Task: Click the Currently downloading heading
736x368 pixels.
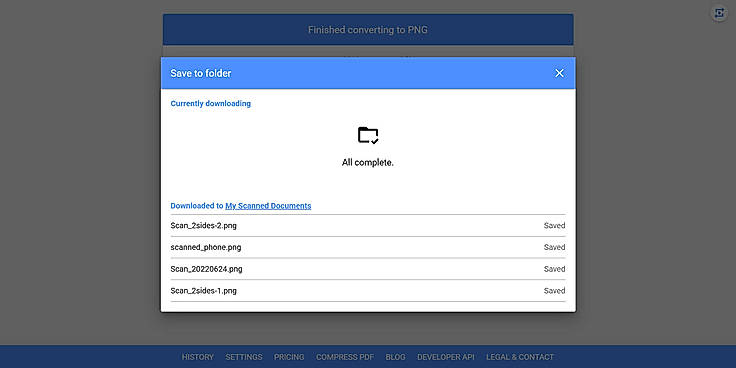Action: tap(210, 103)
